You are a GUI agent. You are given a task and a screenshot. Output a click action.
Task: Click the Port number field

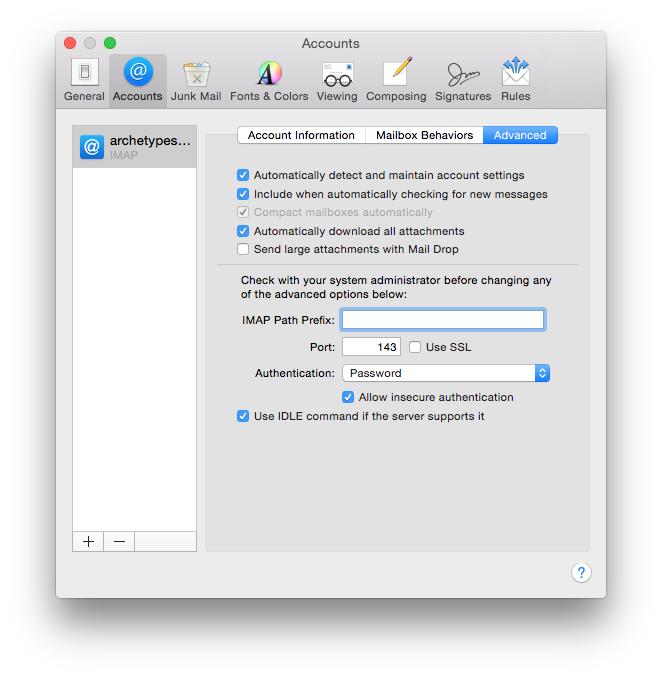click(x=371, y=347)
